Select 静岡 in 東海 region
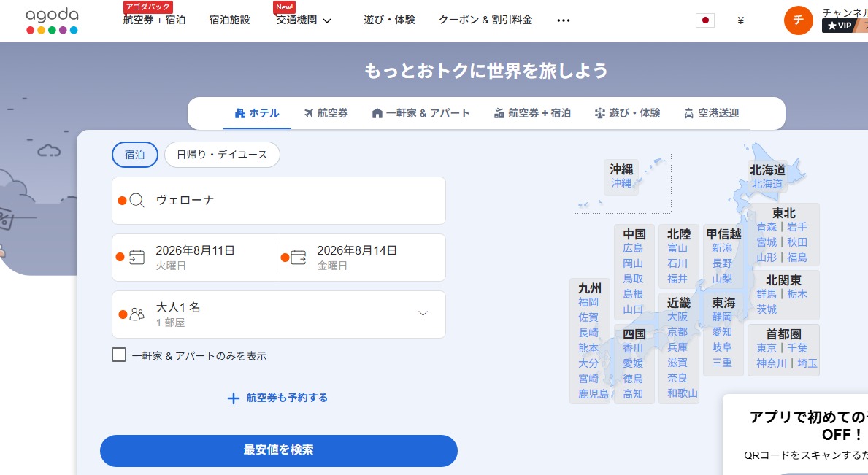The height and width of the screenshot is (475, 868). point(722,317)
